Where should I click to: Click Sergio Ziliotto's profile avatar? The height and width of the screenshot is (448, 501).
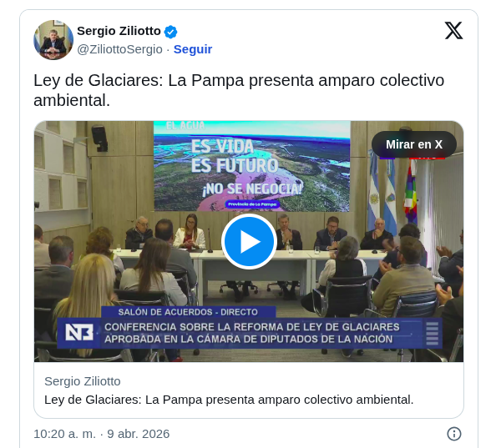click(x=53, y=40)
